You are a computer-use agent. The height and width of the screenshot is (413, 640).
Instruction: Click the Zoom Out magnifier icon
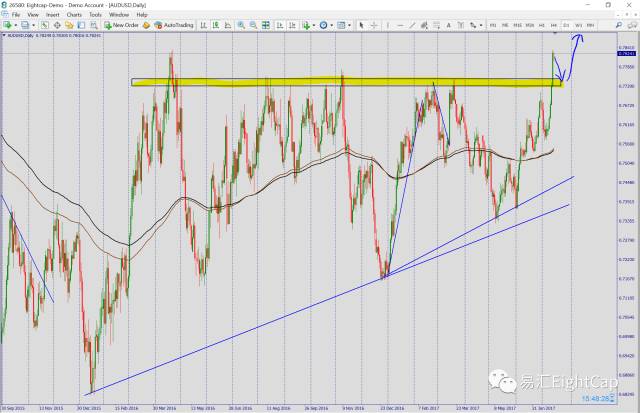[x=253, y=25]
